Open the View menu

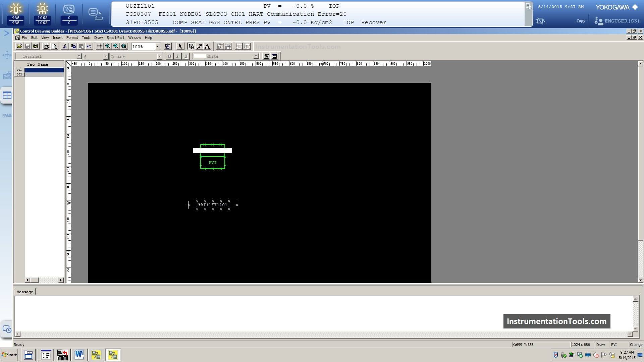pyautogui.click(x=45, y=38)
